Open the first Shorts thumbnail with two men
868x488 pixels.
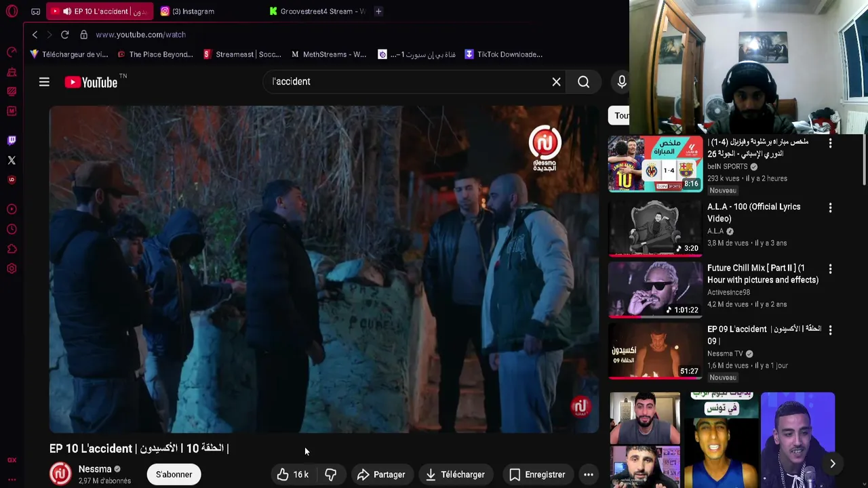point(645,440)
